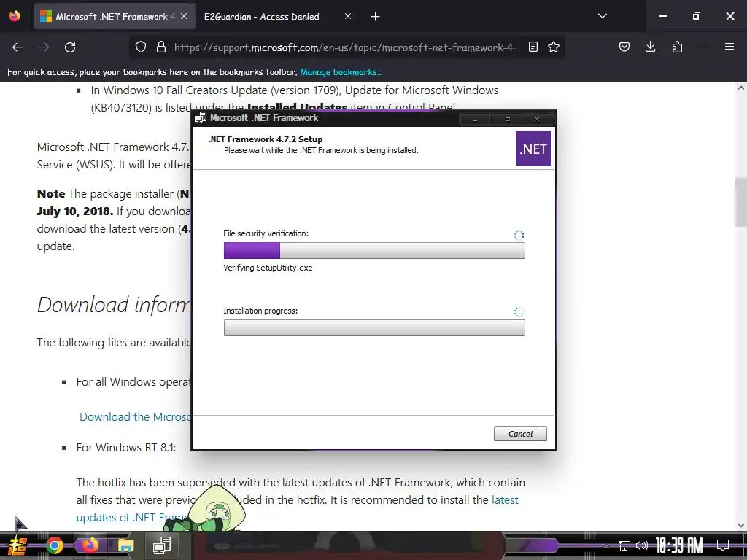The height and width of the screenshot is (560, 747).
Task: Save page to Pocket icon
Action: (624, 47)
